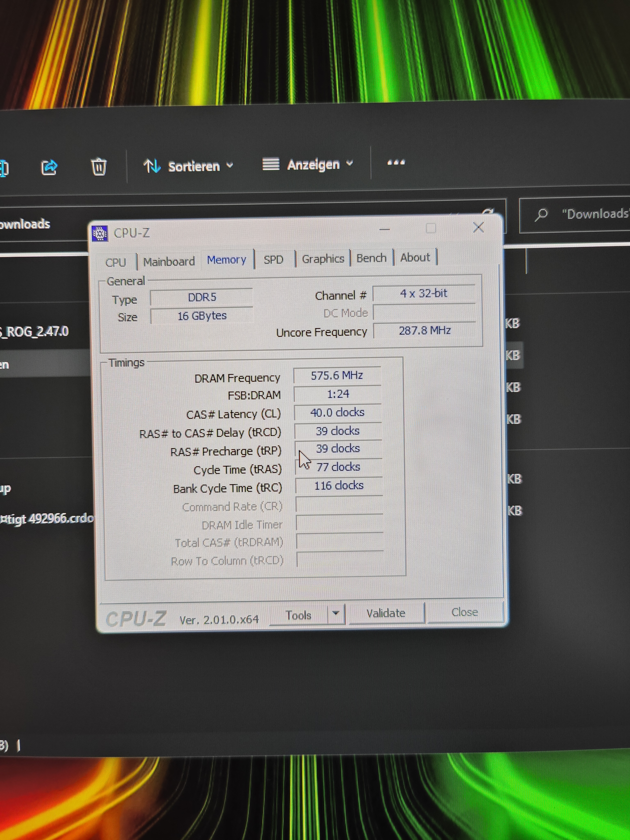
Task: Click the sort arrows icon beside Sortieren
Action: [x=152, y=166]
